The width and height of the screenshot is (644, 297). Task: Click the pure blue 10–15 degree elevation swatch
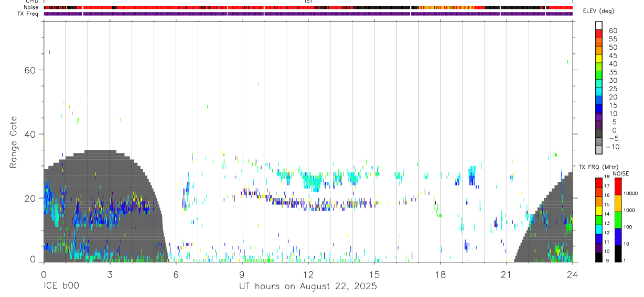(x=599, y=109)
